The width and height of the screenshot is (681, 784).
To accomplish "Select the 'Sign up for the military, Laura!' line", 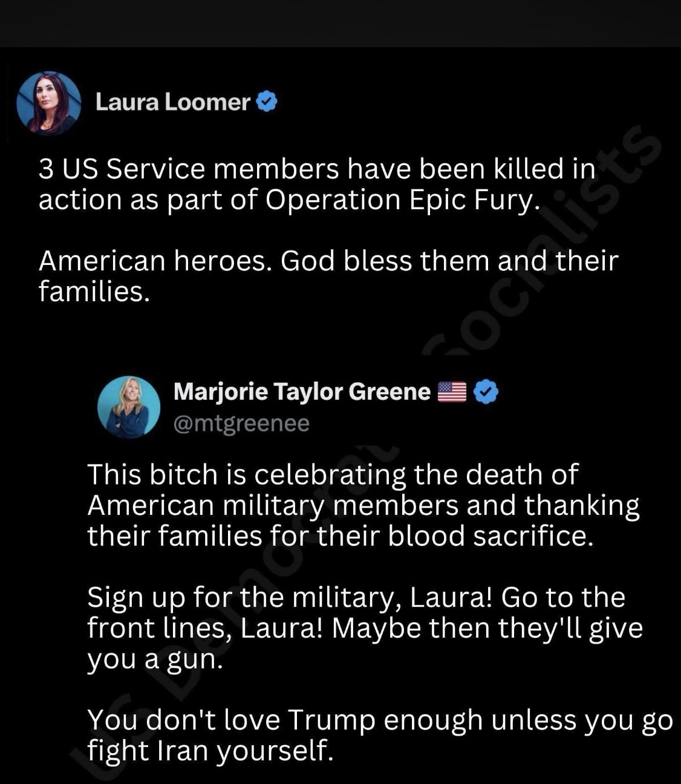I will coord(356,598).
